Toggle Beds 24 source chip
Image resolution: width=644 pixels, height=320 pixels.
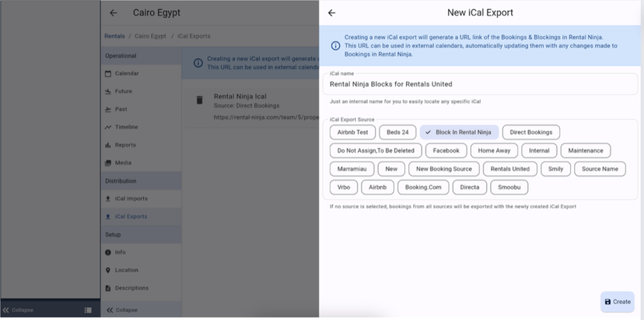point(397,132)
